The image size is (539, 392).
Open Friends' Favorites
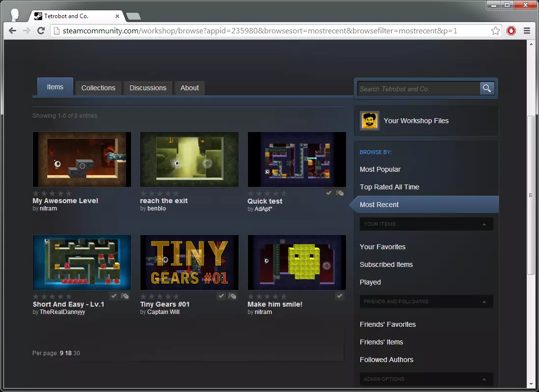point(388,324)
